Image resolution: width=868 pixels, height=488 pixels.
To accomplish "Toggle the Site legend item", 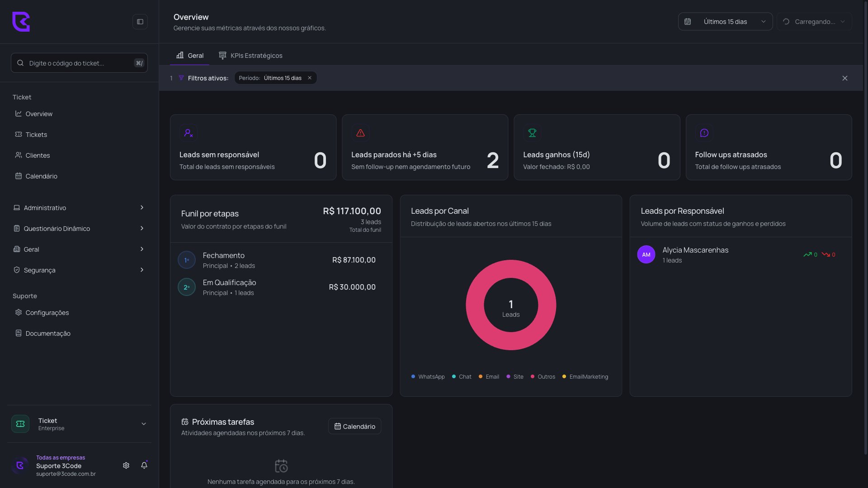I will pyautogui.click(x=515, y=376).
